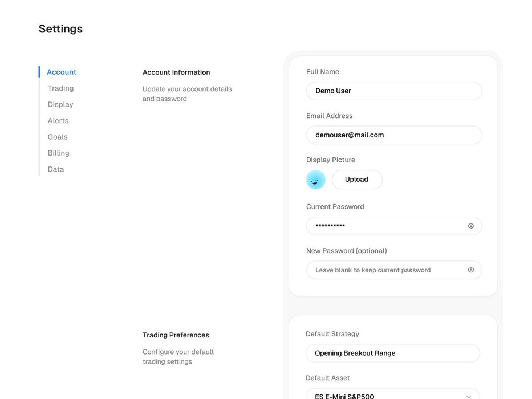Click the Display Picture label
This screenshot has height=399, width=532.
click(331, 160)
